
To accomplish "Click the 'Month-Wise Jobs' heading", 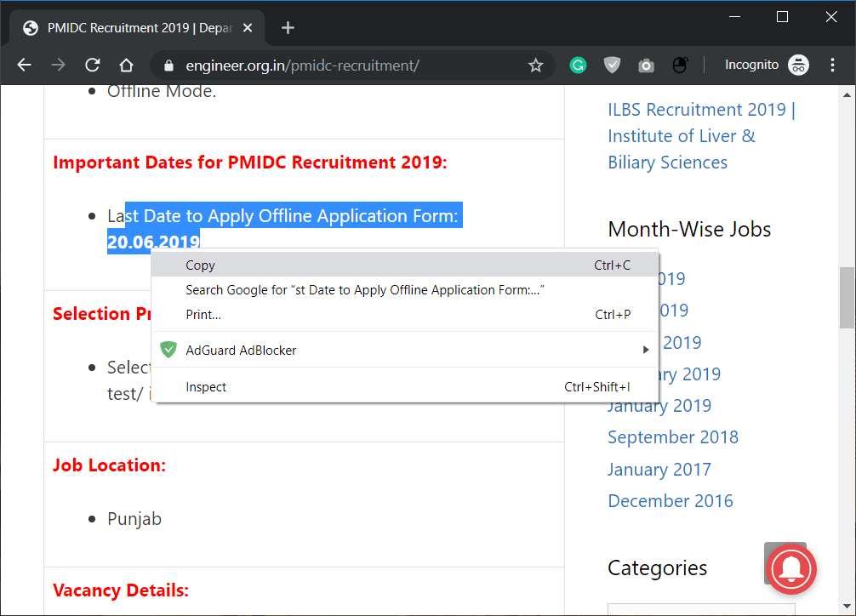I will point(689,230).
